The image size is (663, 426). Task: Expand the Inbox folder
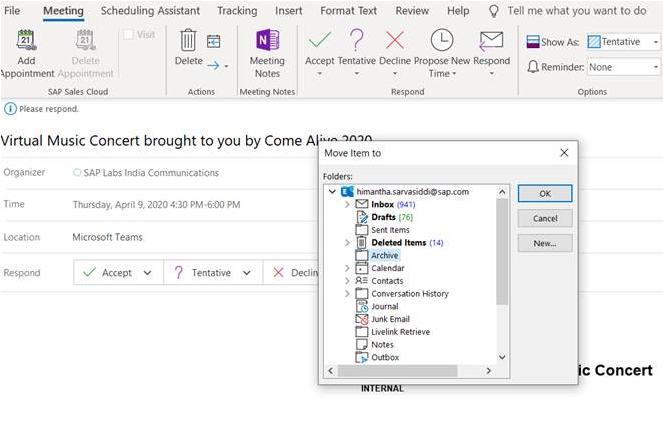(347, 204)
